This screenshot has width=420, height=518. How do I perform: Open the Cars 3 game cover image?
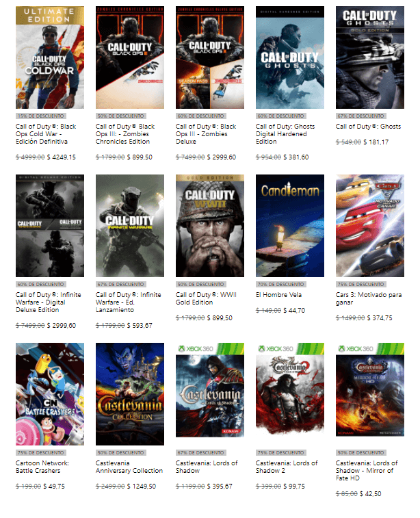click(370, 226)
